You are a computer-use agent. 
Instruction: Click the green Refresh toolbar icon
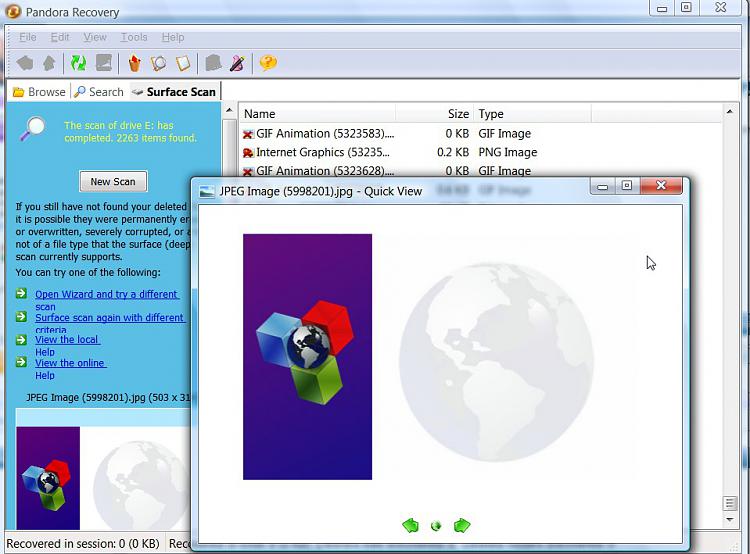point(78,63)
